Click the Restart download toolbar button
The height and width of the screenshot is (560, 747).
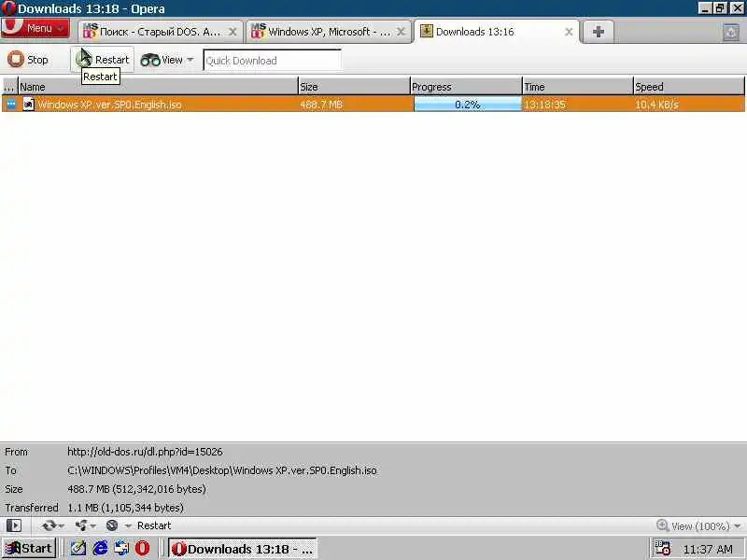click(x=102, y=60)
